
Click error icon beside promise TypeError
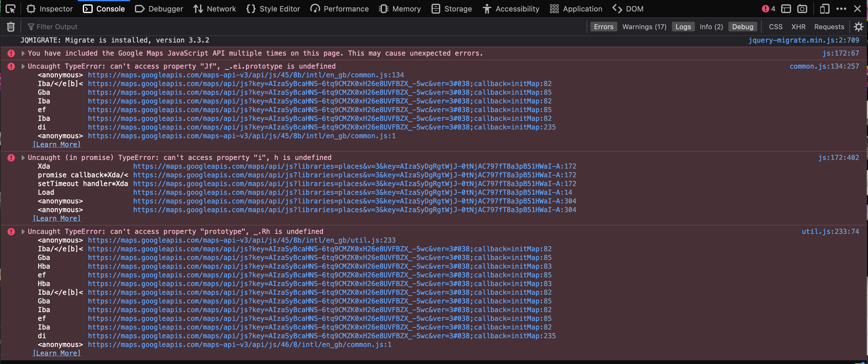click(11, 157)
